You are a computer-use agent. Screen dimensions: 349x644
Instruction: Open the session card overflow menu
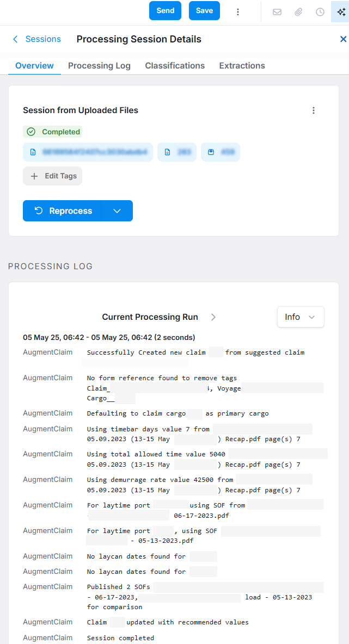pos(314,110)
